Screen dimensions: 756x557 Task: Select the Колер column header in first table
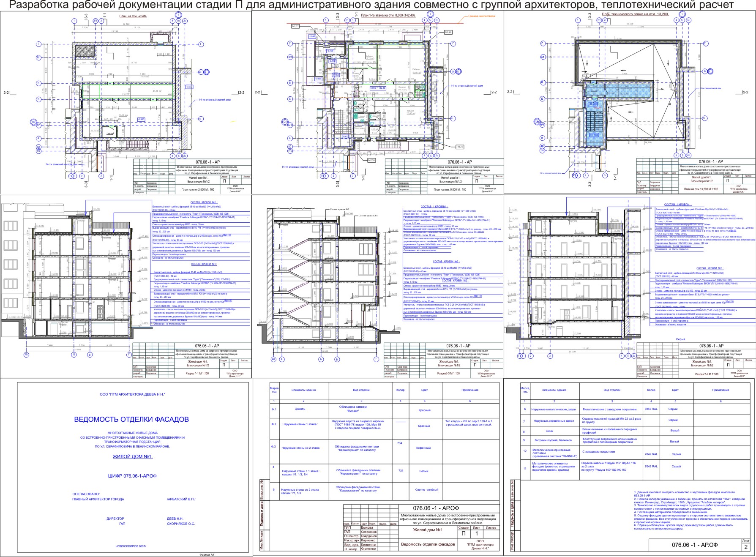[401, 390]
